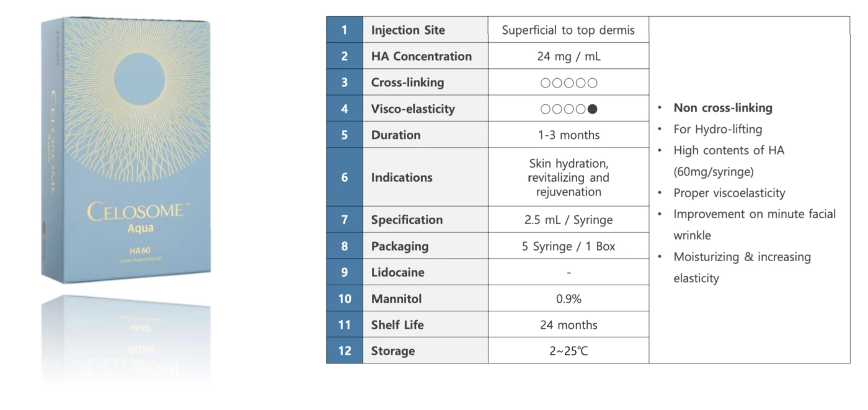Image resolution: width=868 pixels, height=410 pixels.
Task: Select the Skin hydration indications cell
Action: 569,177
